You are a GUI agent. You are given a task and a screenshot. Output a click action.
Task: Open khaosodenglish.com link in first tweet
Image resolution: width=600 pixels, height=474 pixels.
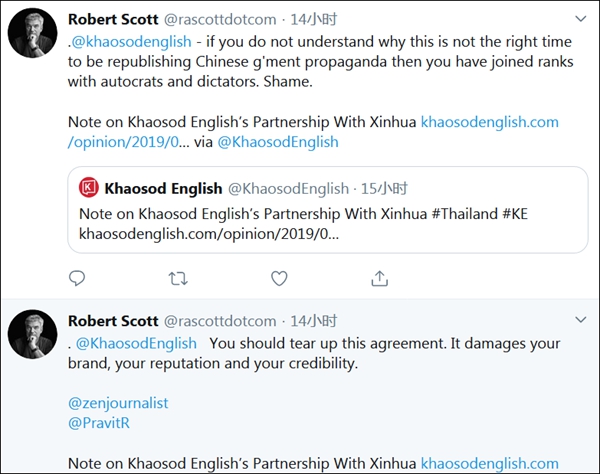click(489, 121)
